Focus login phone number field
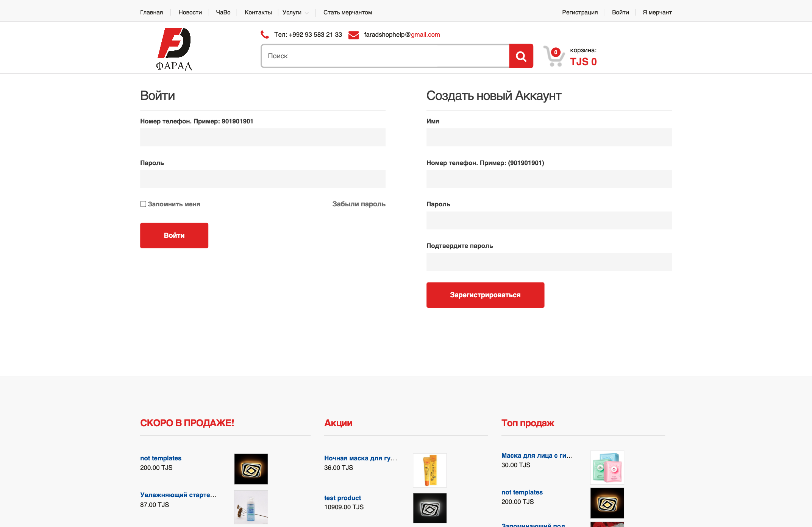Viewport: 812px width, 527px height. pos(263,137)
